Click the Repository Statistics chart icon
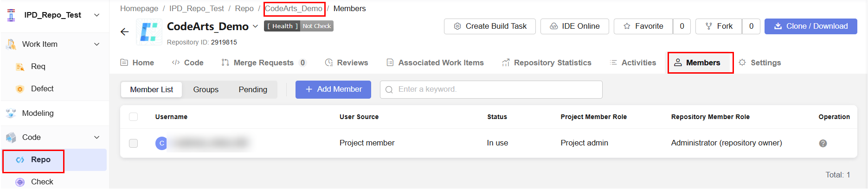Image resolution: width=868 pixels, height=189 pixels. (x=506, y=63)
